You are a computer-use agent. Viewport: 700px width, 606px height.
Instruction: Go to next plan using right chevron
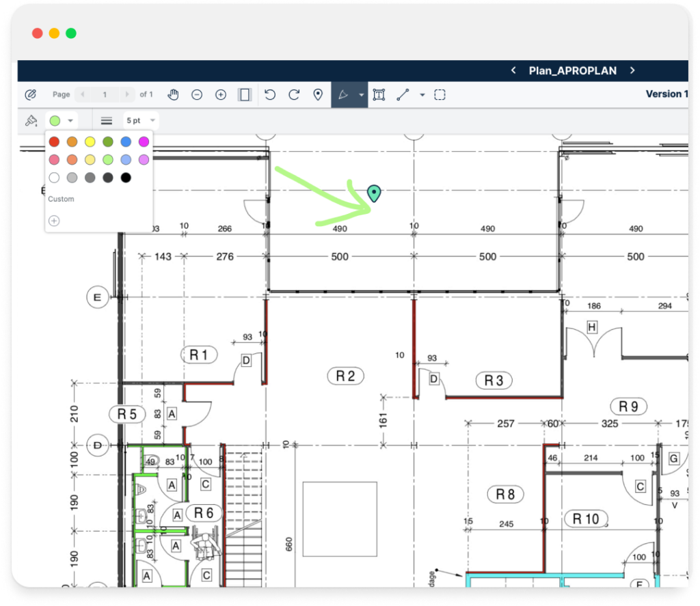[x=632, y=70]
